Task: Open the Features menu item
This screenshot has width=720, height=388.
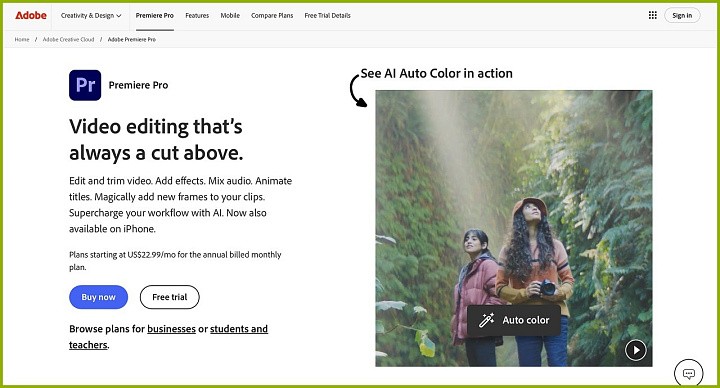Action: [x=197, y=16]
